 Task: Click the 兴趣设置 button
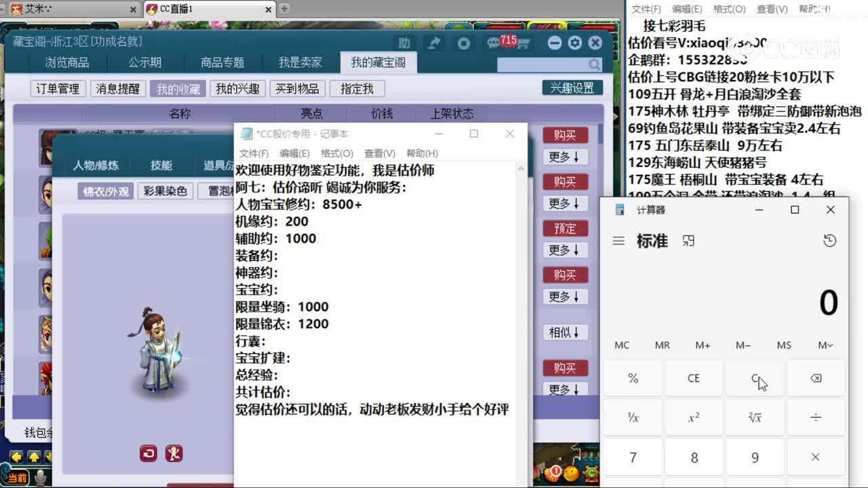[572, 88]
